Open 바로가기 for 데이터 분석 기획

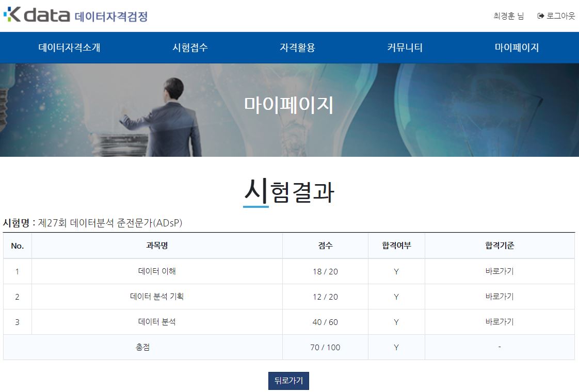point(499,297)
